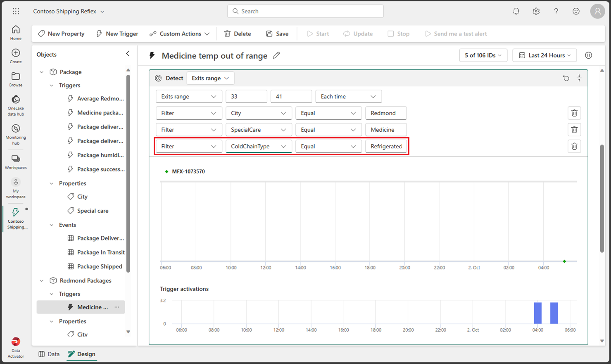
Task: Delete the City filter row
Action: tap(574, 113)
